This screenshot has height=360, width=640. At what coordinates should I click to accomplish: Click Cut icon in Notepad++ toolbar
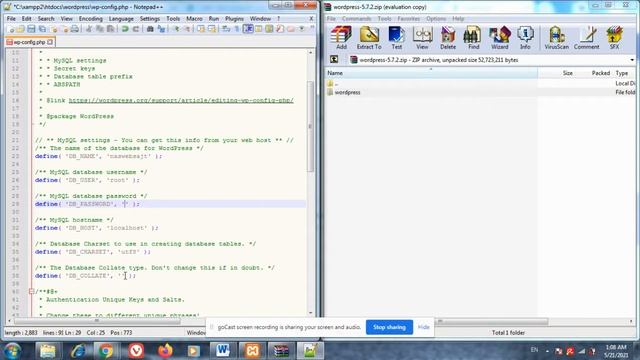click(89, 29)
